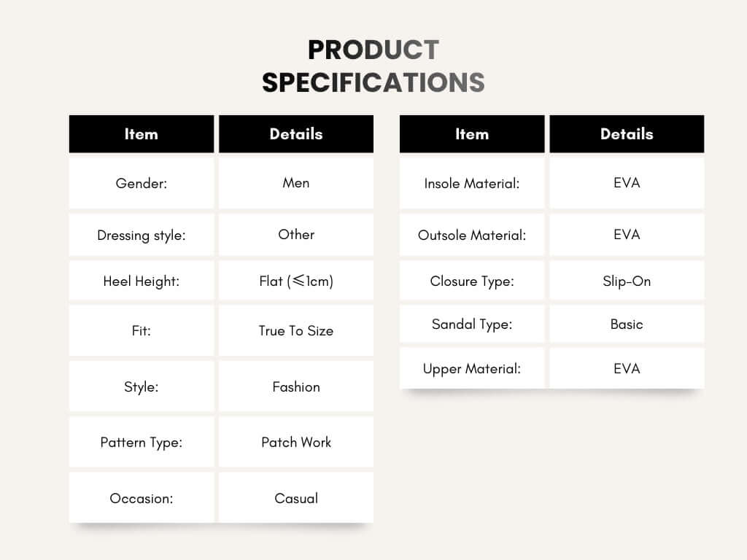This screenshot has height=560, width=747.
Task: Click the Flat (≤1cm) value
Action: 295,281
